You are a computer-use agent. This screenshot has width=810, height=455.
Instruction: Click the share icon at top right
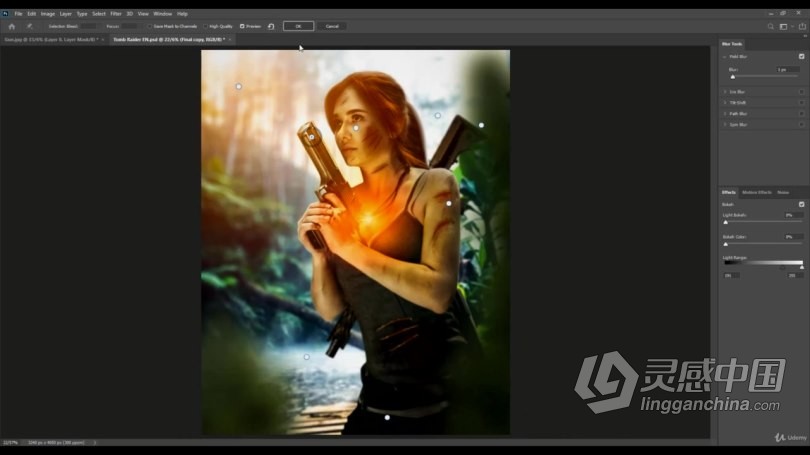(x=802, y=26)
